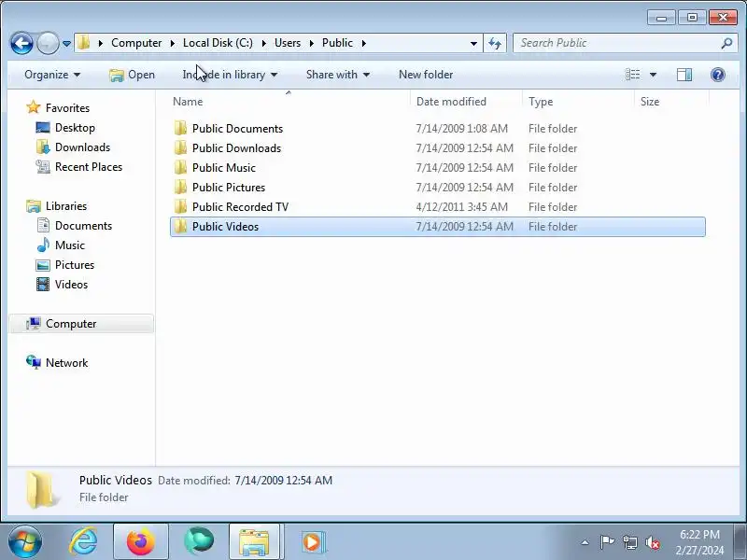Click the large folder thumbnail in details pane

click(40, 489)
